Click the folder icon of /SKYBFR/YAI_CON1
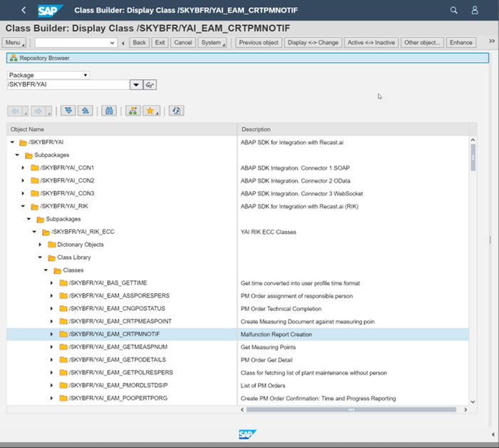 pyautogui.click(x=35, y=168)
